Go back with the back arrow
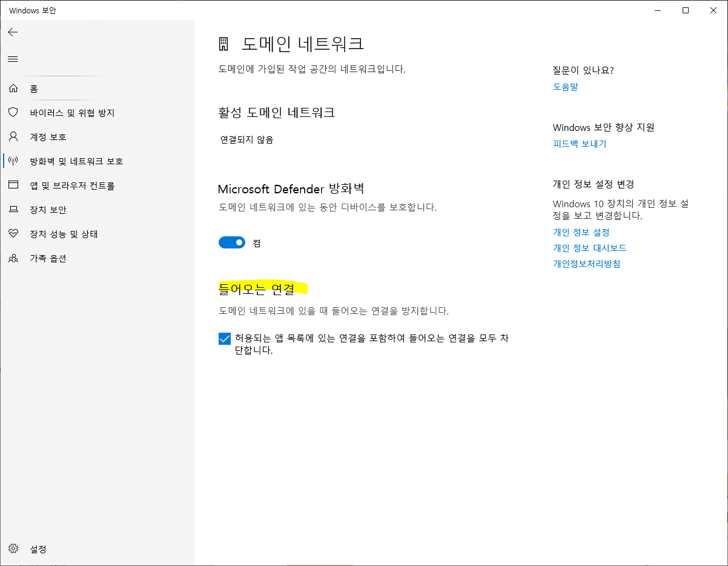The width and height of the screenshot is (728, 566). tap(13, 32)
